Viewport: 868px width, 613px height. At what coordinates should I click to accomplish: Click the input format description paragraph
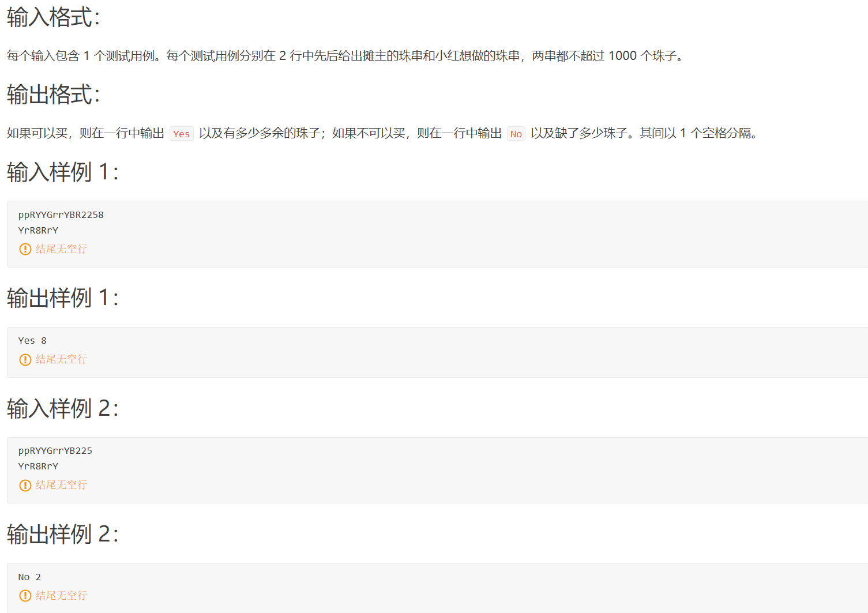346,56
